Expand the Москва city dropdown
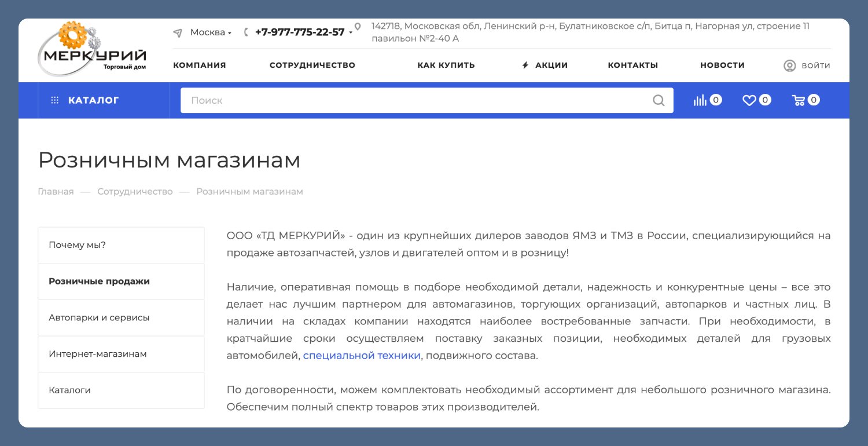This screenshot has width=868, height=446. pos(211,32)
